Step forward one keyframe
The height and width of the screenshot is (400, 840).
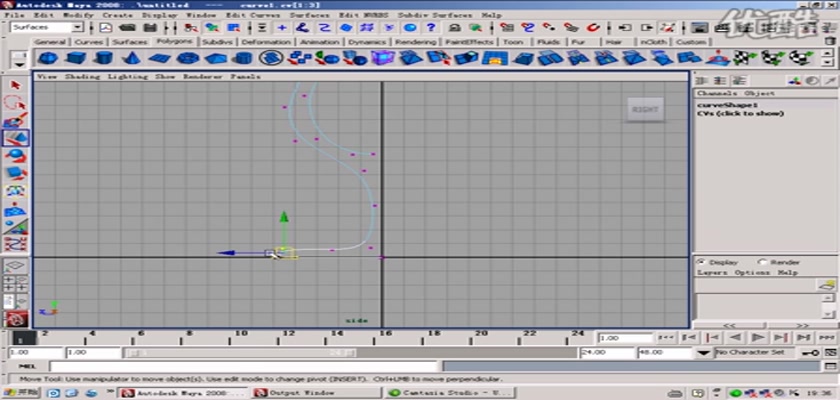click(781, 337)
